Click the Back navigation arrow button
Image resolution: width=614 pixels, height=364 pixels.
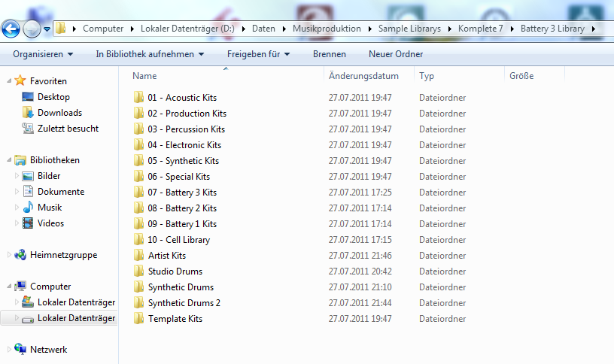11,29
